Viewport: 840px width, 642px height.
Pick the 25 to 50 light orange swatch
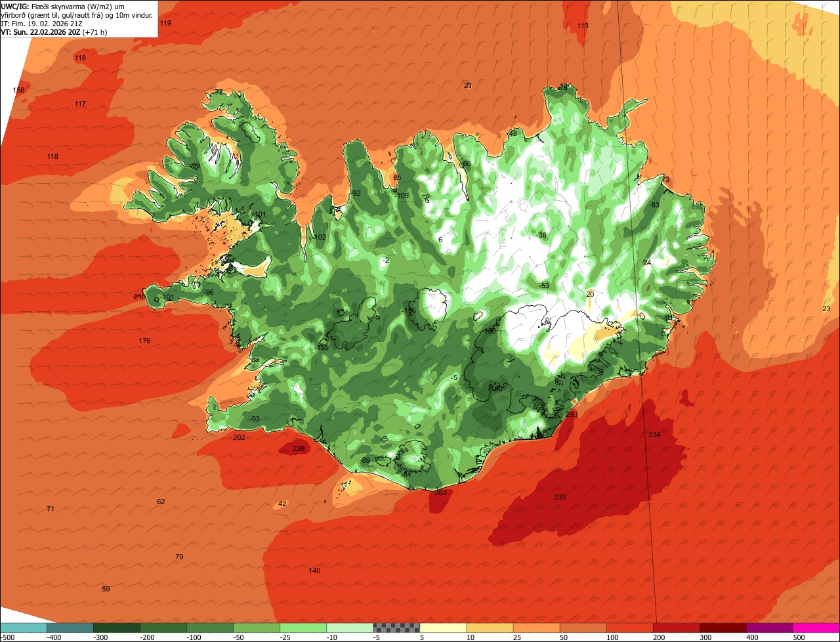(x=536, y=627)
